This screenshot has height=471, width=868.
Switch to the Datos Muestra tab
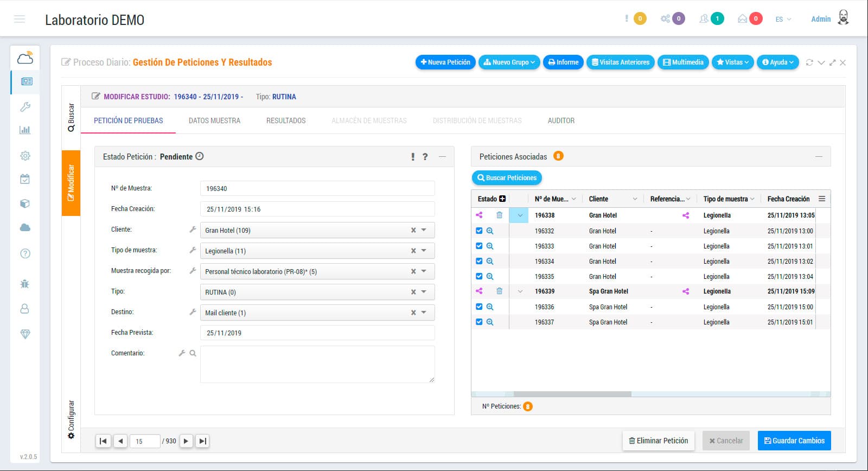click(x=214, y=120)
